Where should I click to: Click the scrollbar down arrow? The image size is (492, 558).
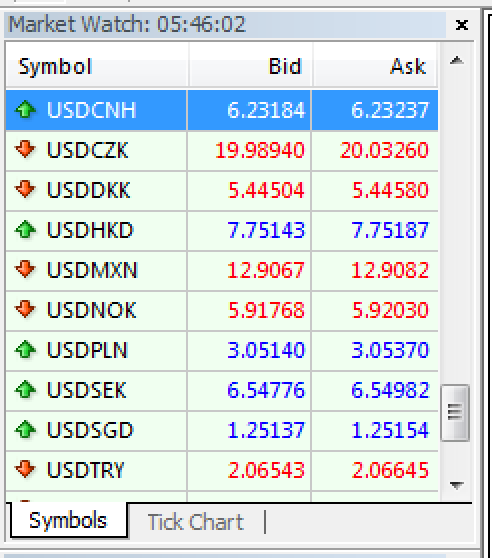[456, 485]
